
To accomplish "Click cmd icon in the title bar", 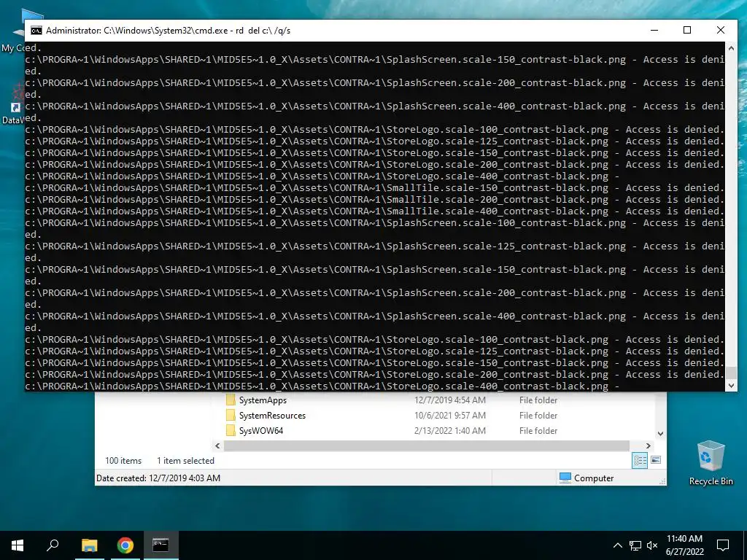I will 36,31.
